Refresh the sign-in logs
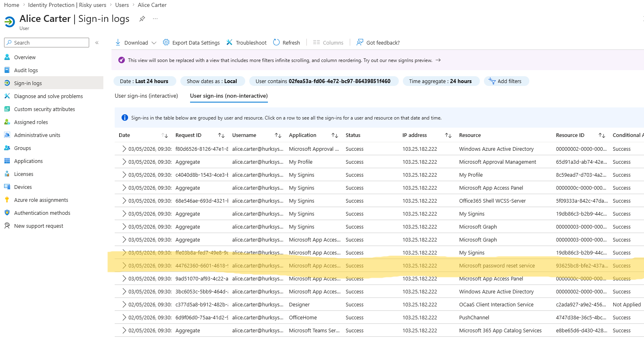644x338 pixels. 287,43
